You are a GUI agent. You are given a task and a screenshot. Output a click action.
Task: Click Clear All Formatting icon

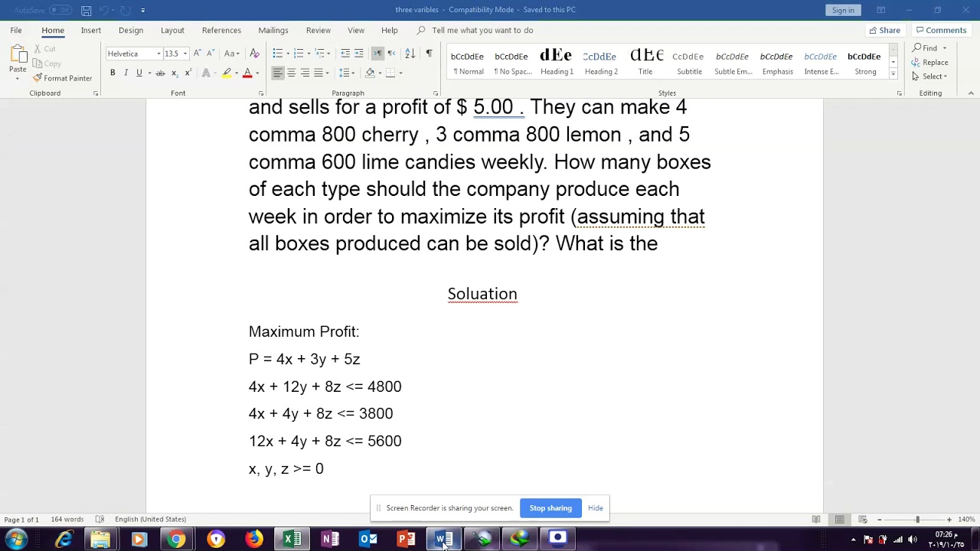coord(255,54)
